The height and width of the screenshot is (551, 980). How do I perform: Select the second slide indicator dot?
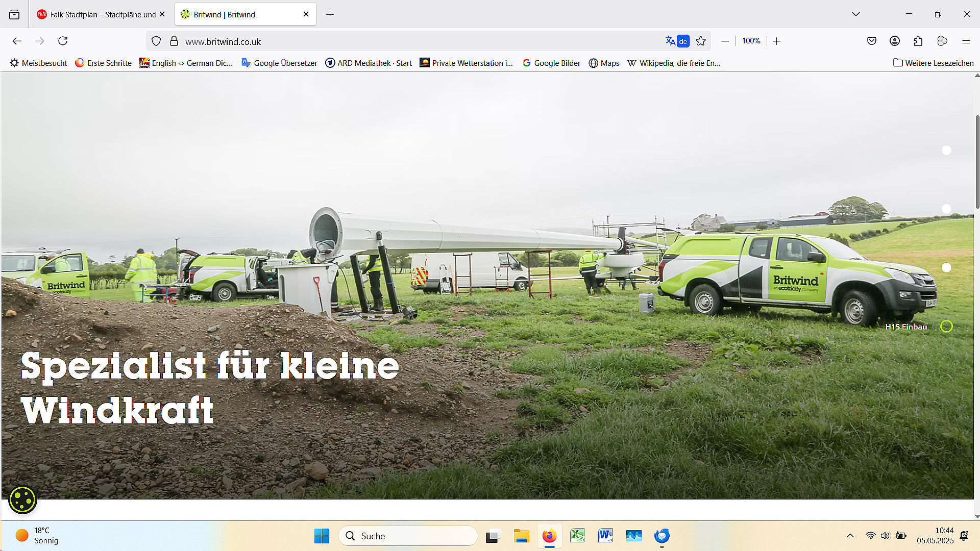click(946, 209)
